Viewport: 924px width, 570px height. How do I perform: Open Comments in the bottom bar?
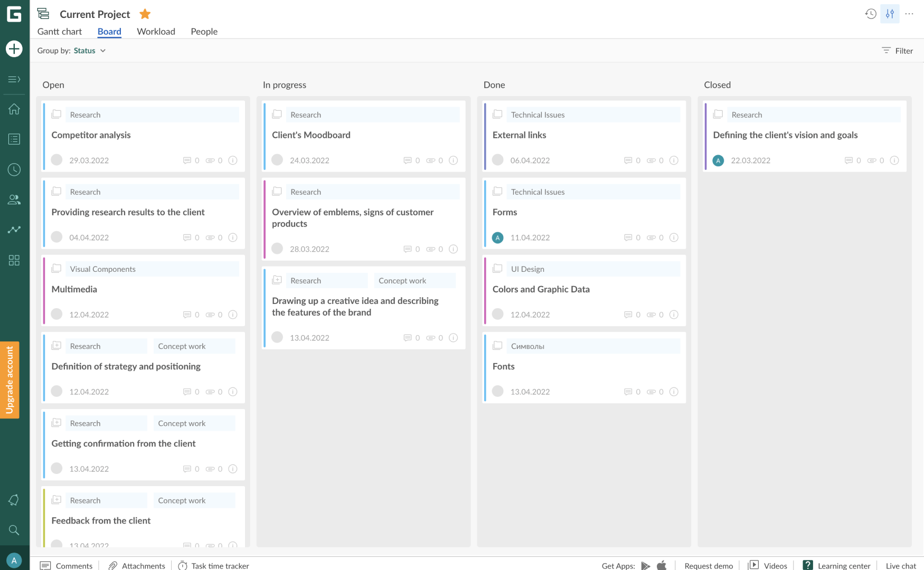point(67,565)
